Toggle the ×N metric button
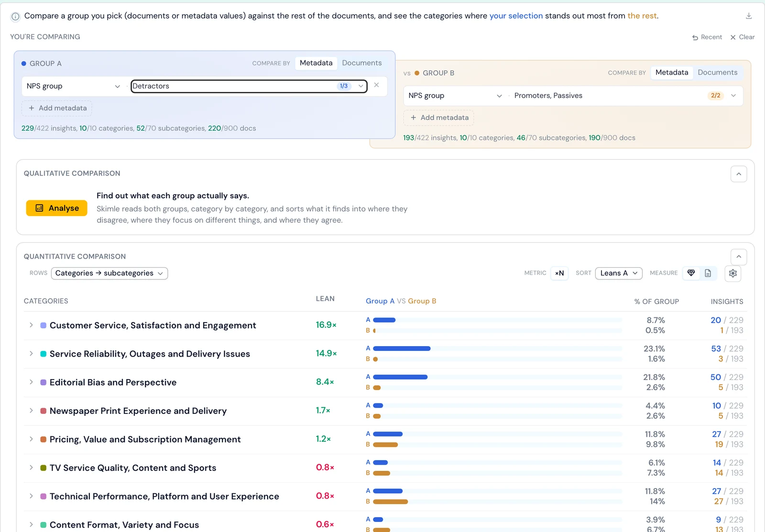The image size is (765, 532). click(x=559, y=273)
